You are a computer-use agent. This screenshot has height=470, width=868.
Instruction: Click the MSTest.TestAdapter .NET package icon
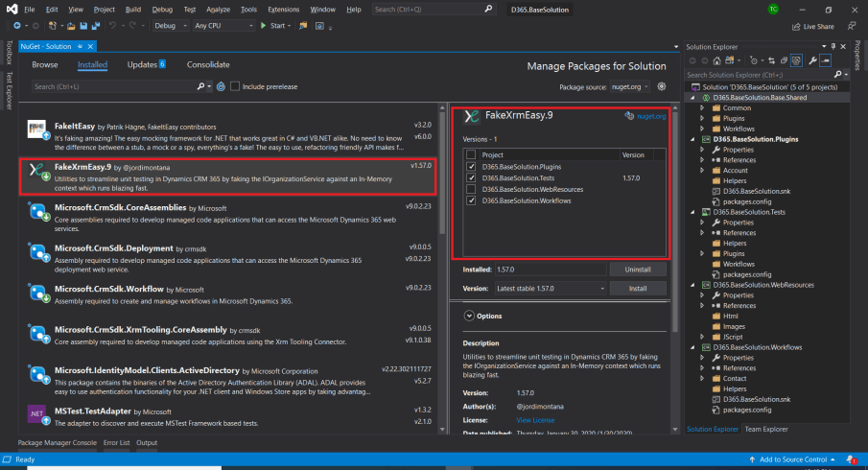tap(37, 414)
